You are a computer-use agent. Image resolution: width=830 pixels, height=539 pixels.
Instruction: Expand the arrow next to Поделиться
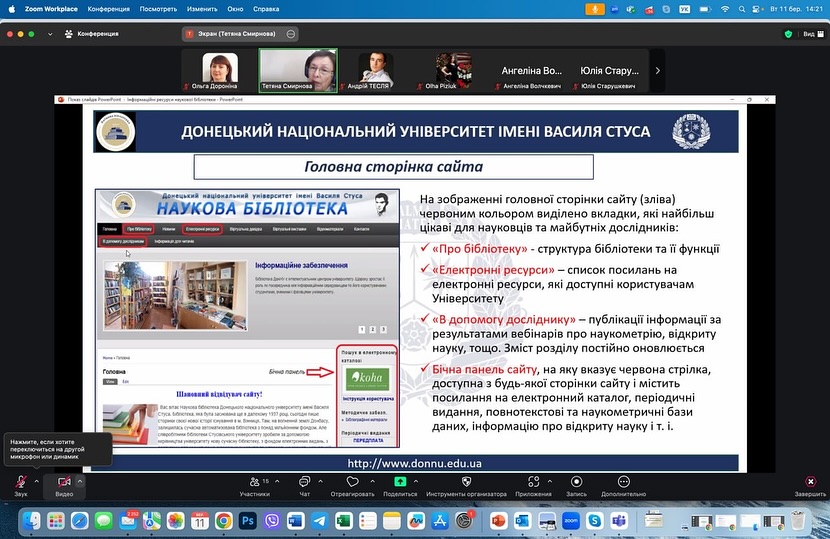416,481
